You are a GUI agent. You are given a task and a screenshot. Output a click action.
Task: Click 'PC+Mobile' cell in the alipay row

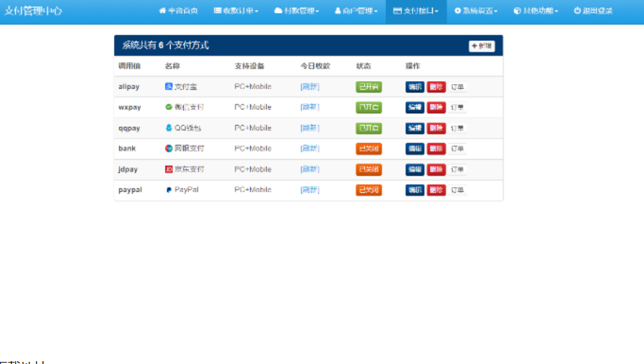pos(253,87)
